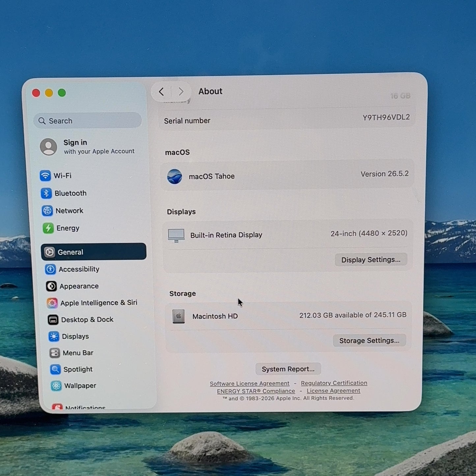Viewport: 476px width, 476px height.
Task: Go back using the left chevron
Action: (161, 92)
